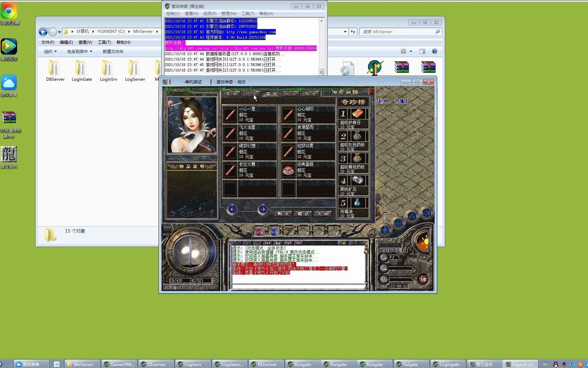Click the server log vertical scrollbar
The image size is (588, 368).
coord(321,46)
